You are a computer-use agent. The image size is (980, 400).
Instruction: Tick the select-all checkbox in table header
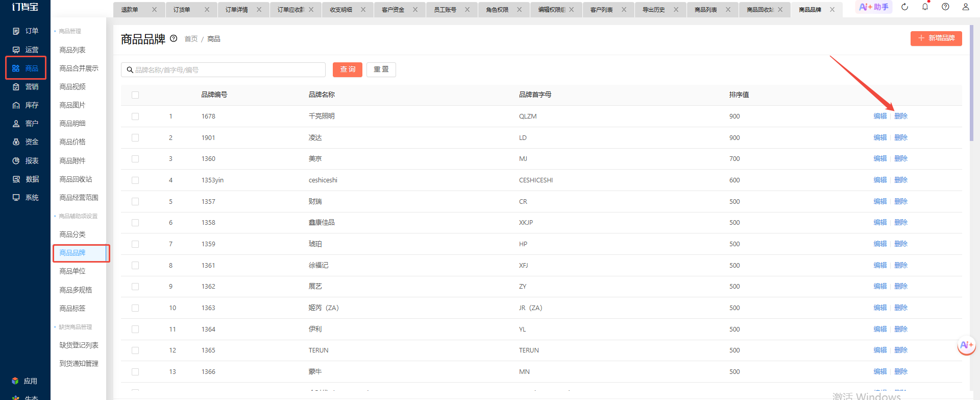[135, 95]
